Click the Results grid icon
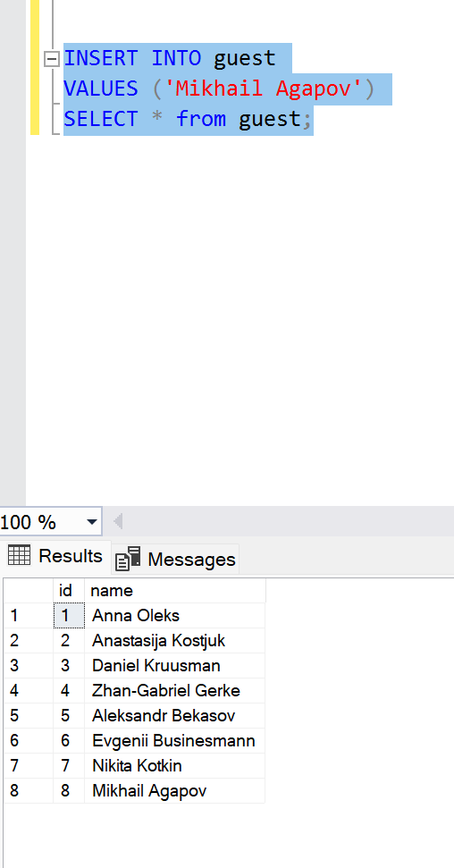This screenshot has width=454, height=868. [x=19, y=554]
